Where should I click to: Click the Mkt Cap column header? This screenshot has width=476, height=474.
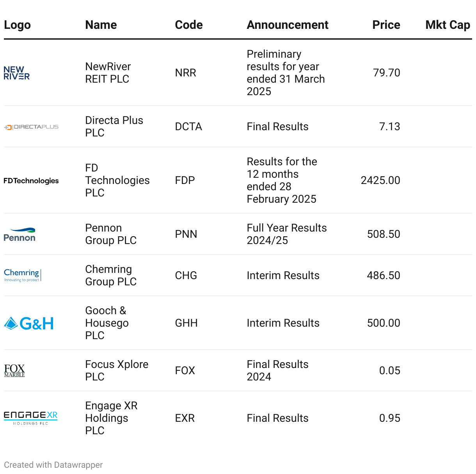[448, 25]
